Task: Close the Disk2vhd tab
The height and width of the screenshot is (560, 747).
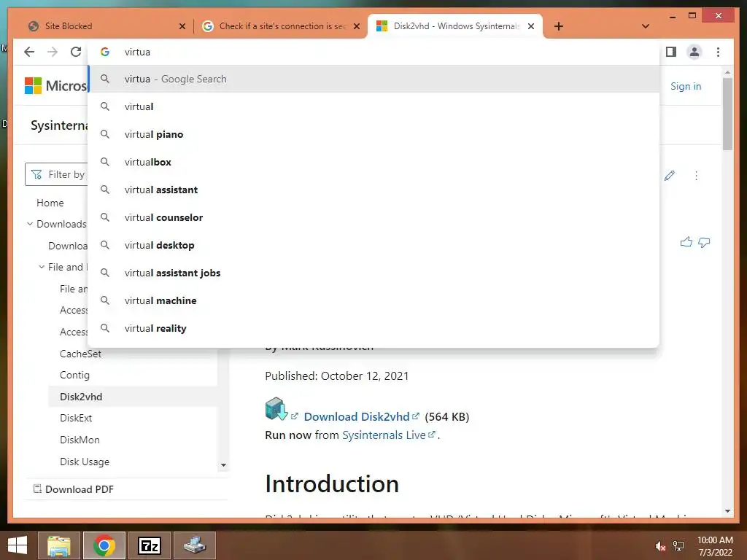Action: tap(531, 26)
